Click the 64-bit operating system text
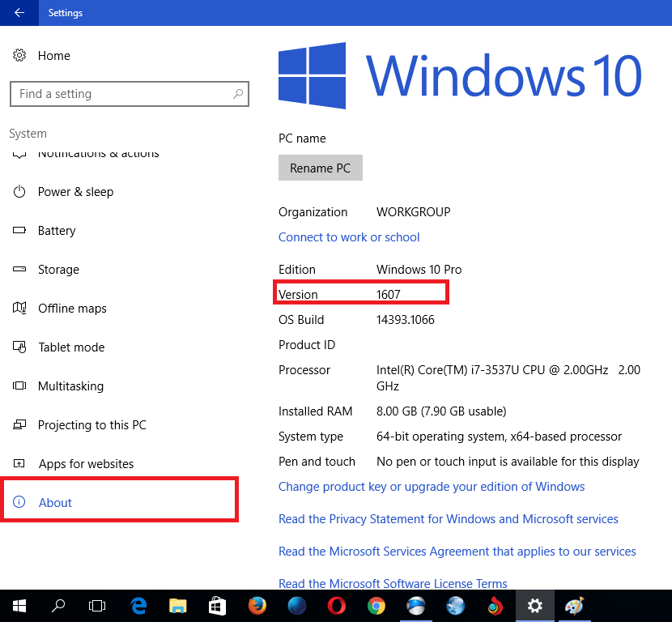The image size is (672, 622). pyautogui.click(x=499, y=437)
